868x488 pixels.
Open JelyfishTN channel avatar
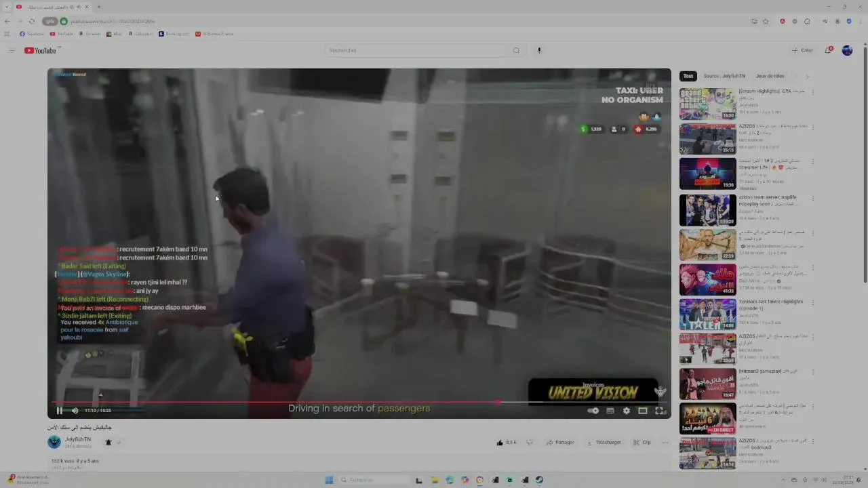click(x=54, y=443)
